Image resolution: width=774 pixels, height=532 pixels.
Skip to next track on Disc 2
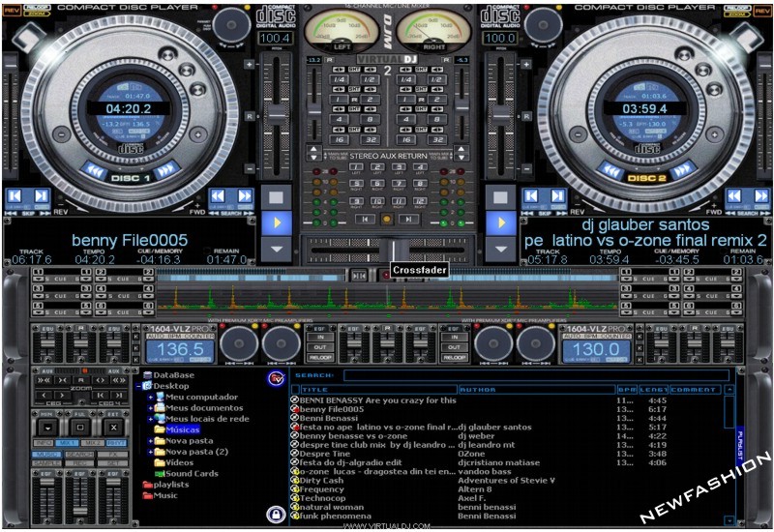[557, 196]
